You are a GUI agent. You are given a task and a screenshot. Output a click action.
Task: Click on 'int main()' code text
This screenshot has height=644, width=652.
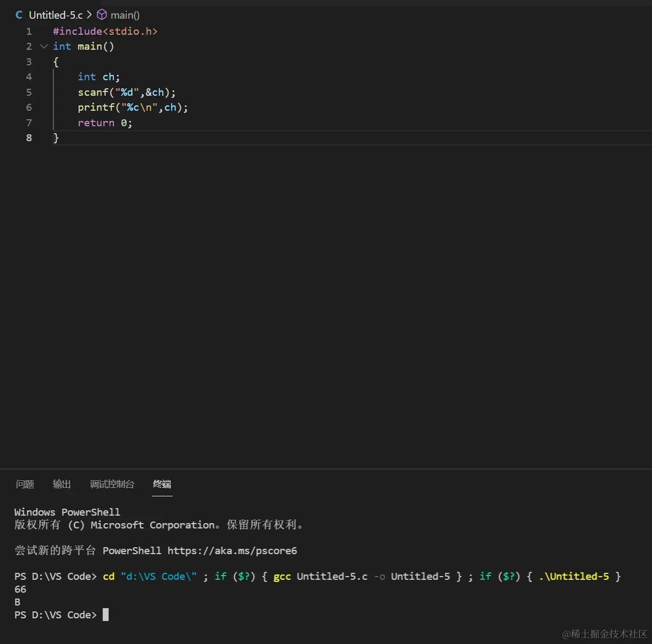83,47
